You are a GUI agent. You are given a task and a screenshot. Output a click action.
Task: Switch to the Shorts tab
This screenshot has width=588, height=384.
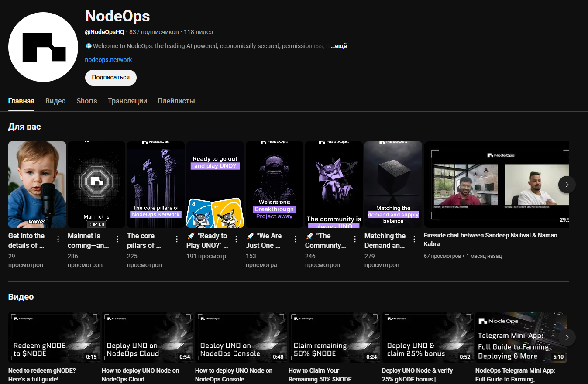pyautogui.click(x=87, y=101)
